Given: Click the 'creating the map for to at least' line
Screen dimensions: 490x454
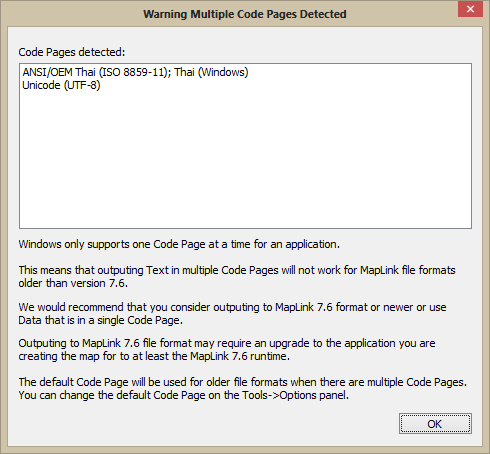Looking at the screenshot, I should tap(154, 356).
